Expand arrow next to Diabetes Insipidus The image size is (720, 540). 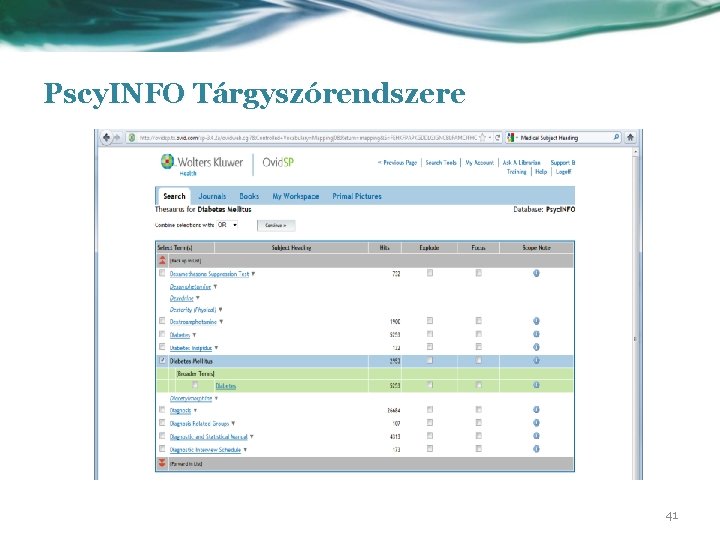[x=216, y=348]
